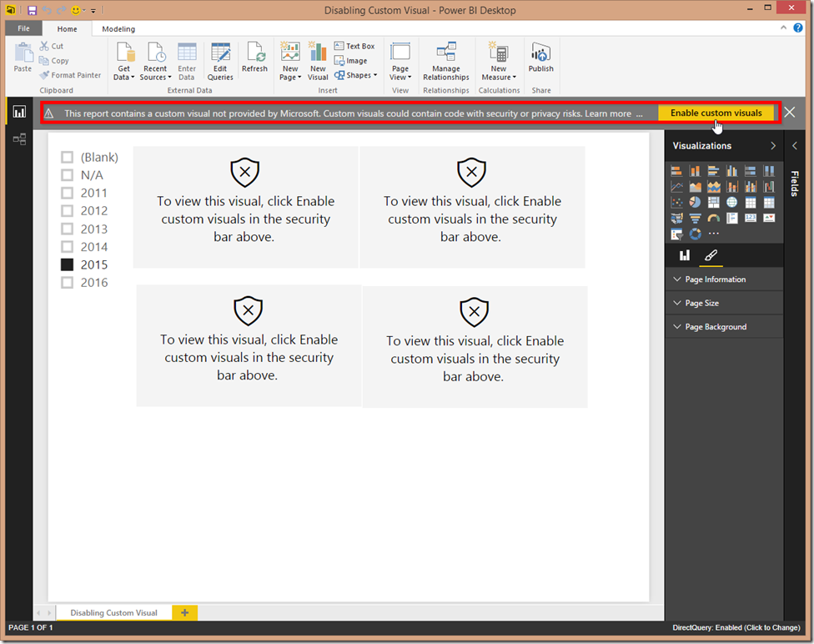Select the donut chart visualization
Screen dimensions: 814x644
[695, 234]
